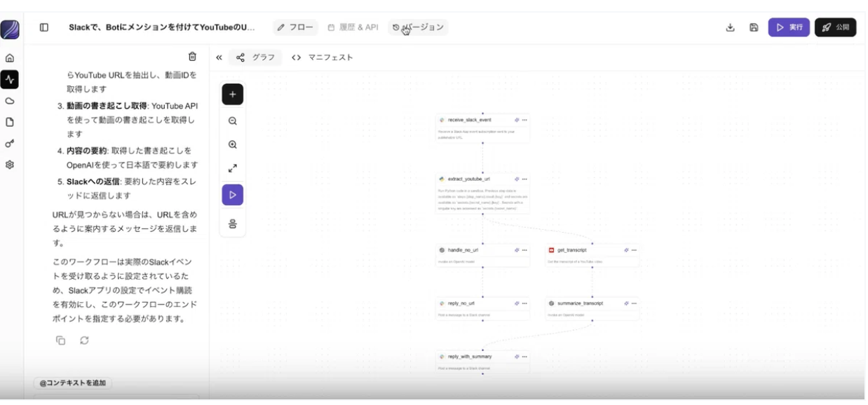Click the download icon in header
The height and width of the screenshot is (405, 868).
click(730, 27)
